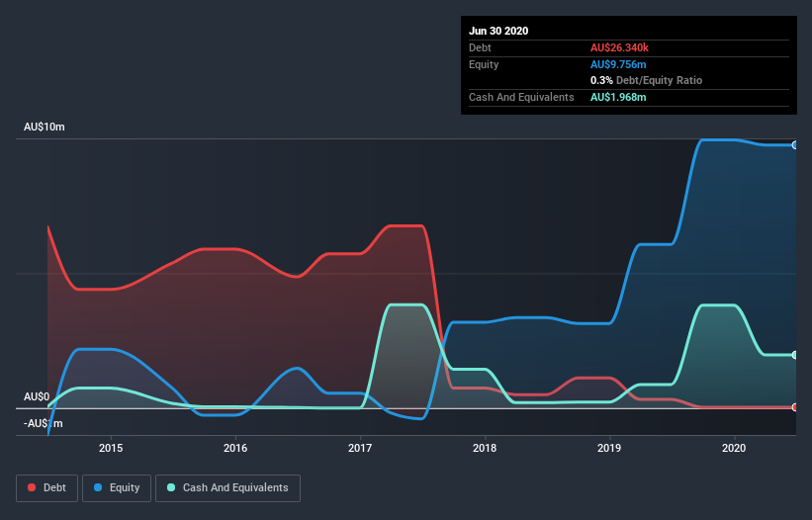Click the AU$10m y-axis label
The image size is (812, 520).
45,127
